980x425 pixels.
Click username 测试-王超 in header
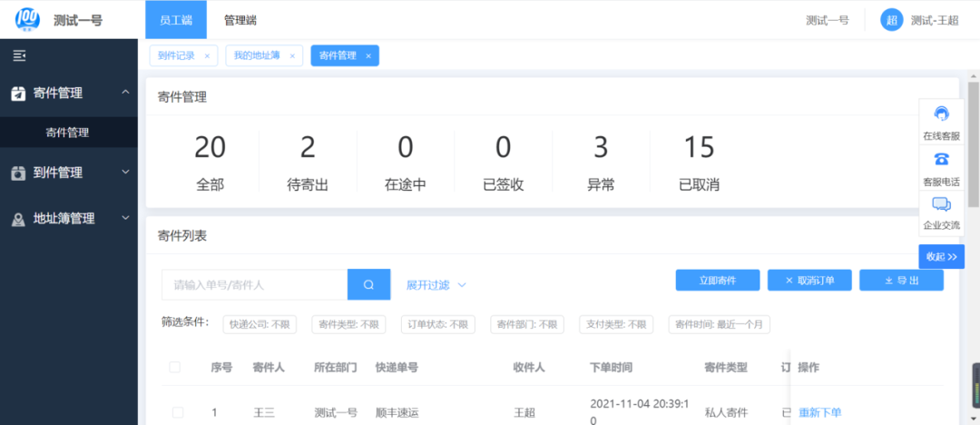click(x=935, y=20)
